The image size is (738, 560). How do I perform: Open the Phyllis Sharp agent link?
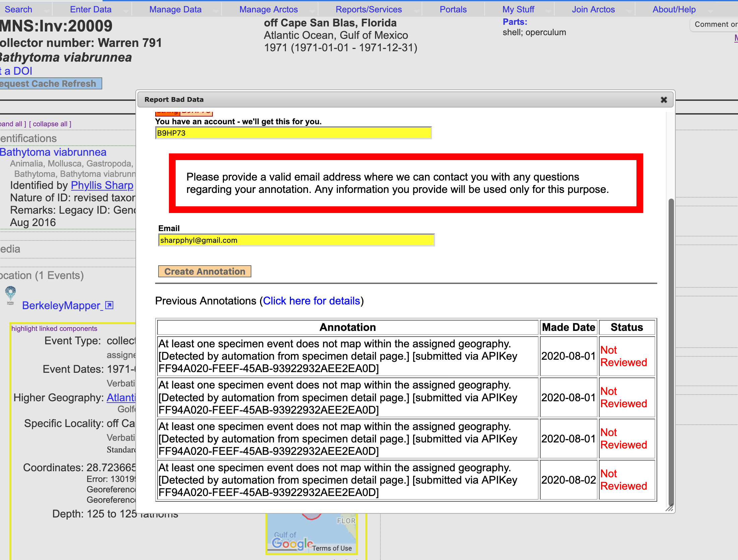click(102, 185)
